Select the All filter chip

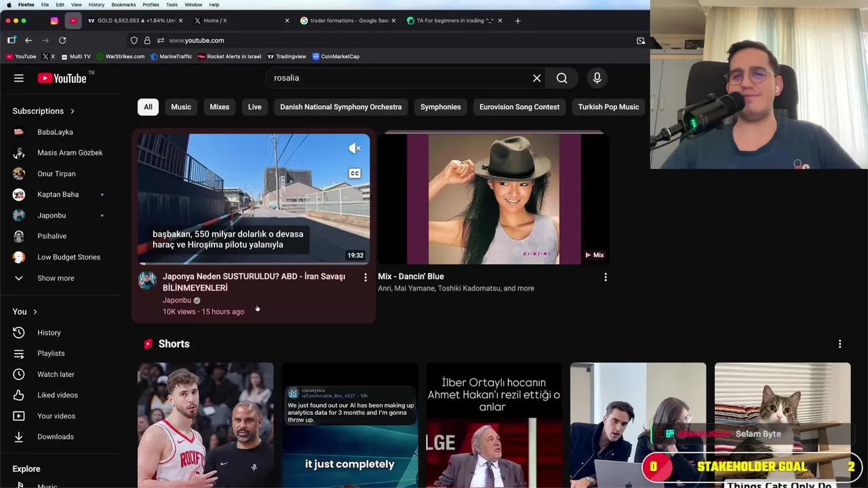148,107
